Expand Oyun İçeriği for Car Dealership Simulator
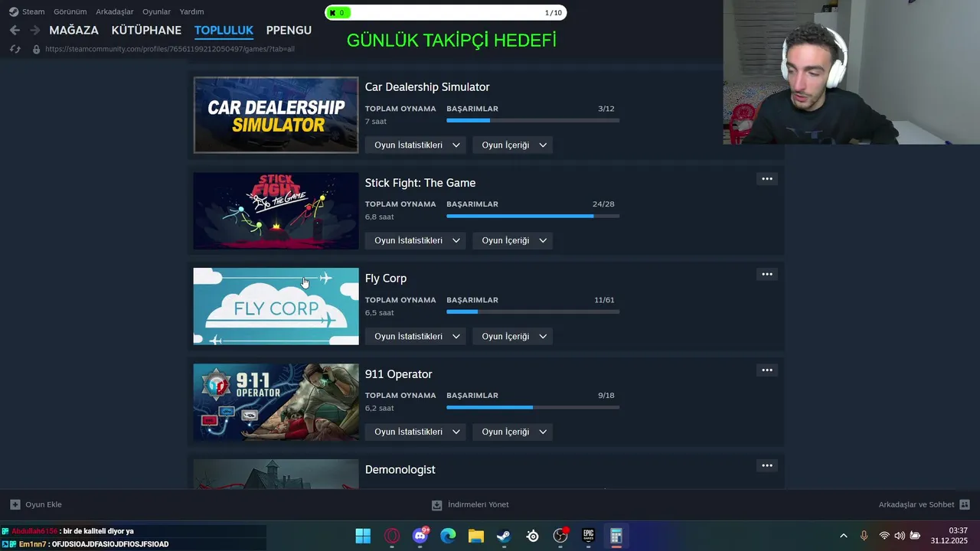980x551 pixels. (513, 145)
